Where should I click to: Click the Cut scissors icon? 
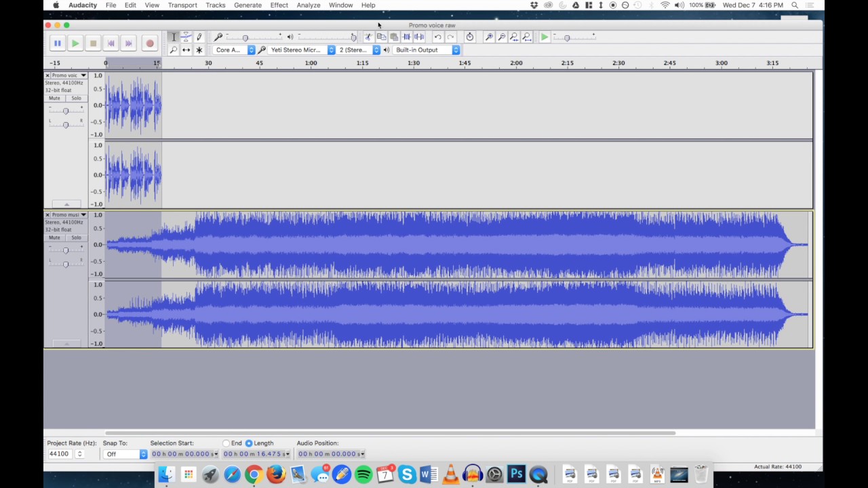(368, 37)
